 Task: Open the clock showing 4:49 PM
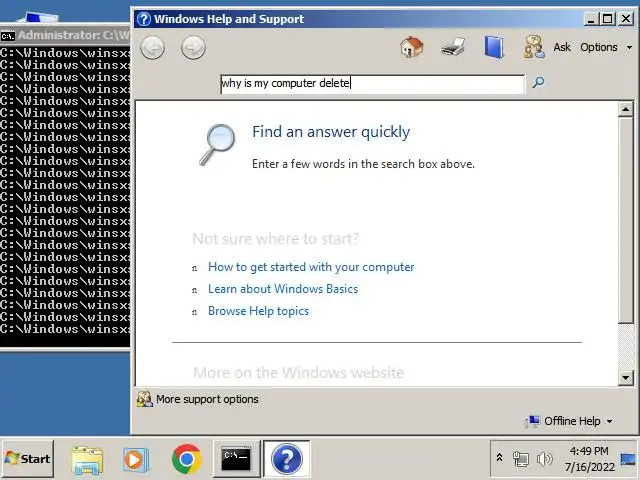pos(589,459)
